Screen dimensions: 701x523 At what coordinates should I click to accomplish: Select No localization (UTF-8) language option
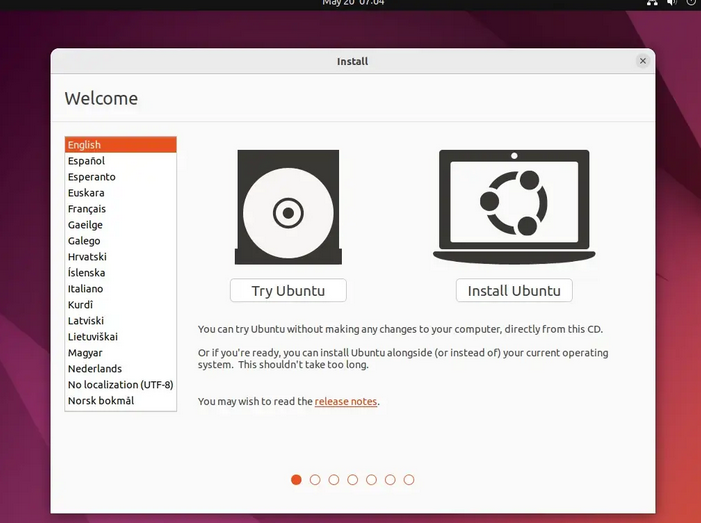[121, 384]
